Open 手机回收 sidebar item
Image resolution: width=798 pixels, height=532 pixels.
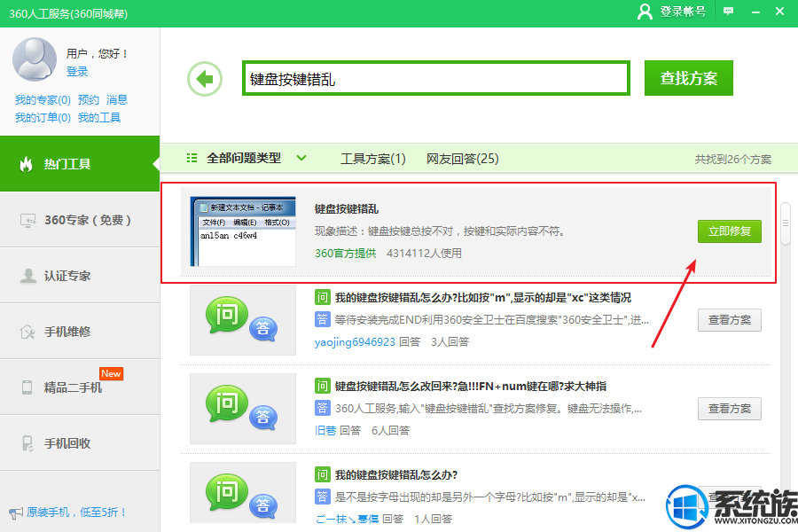coord(80,443)
